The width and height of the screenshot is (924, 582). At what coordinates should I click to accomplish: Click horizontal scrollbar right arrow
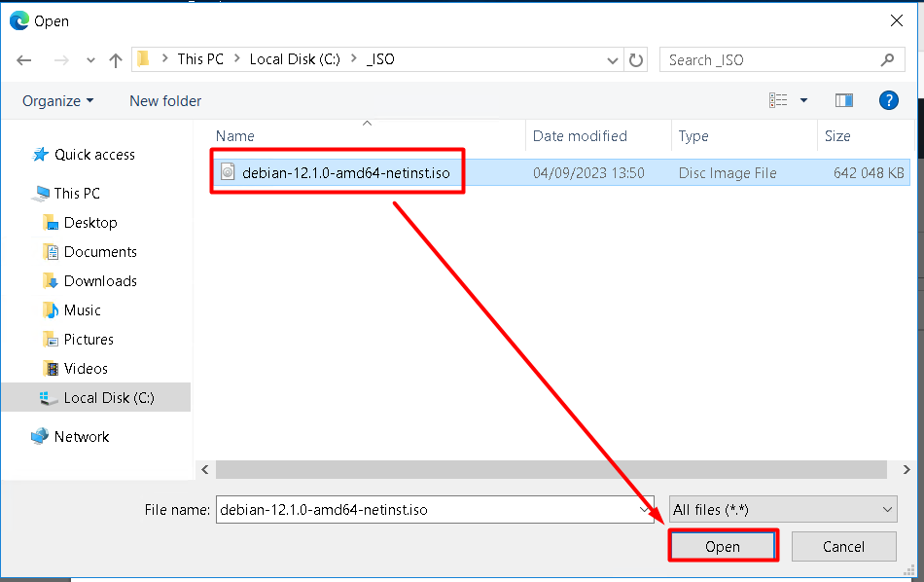coord(906,469)
